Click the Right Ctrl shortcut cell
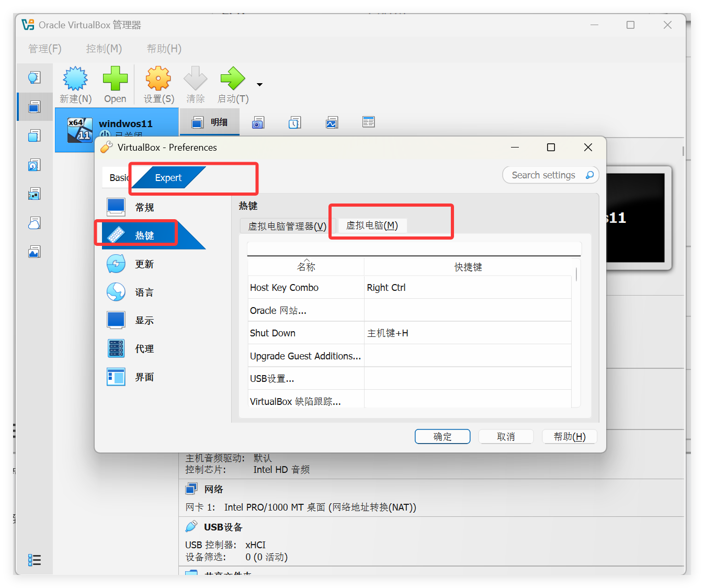This screenshot has height=588, width=704. (x=386, y=288)
